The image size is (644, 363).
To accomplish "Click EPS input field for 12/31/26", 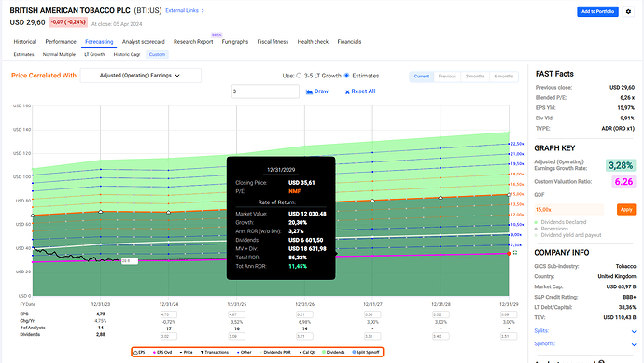I will [x=305, y=315].
